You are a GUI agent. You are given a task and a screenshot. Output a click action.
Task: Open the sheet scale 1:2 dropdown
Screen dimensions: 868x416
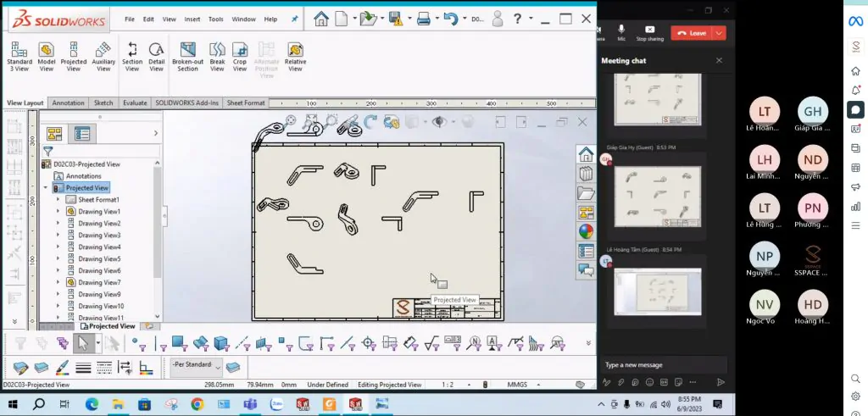coord(470,385)
